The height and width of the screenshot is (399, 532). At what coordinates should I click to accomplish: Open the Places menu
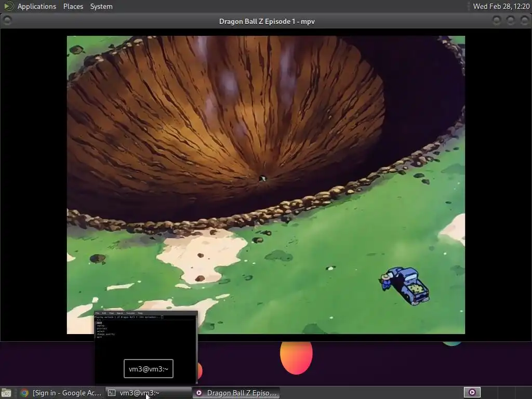click(73, 6)
